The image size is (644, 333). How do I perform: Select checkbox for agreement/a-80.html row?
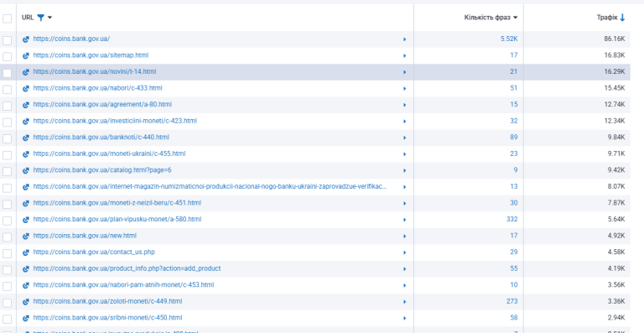pos(7,106)
